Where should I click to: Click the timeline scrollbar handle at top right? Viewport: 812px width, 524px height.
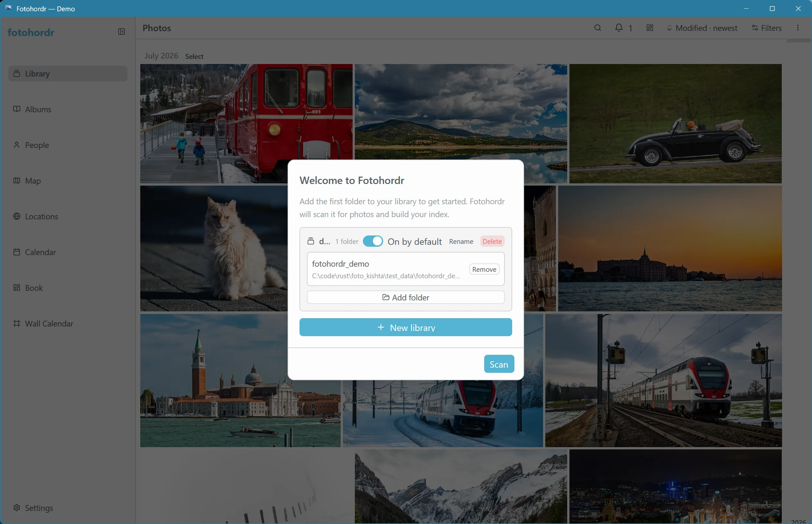798,41
